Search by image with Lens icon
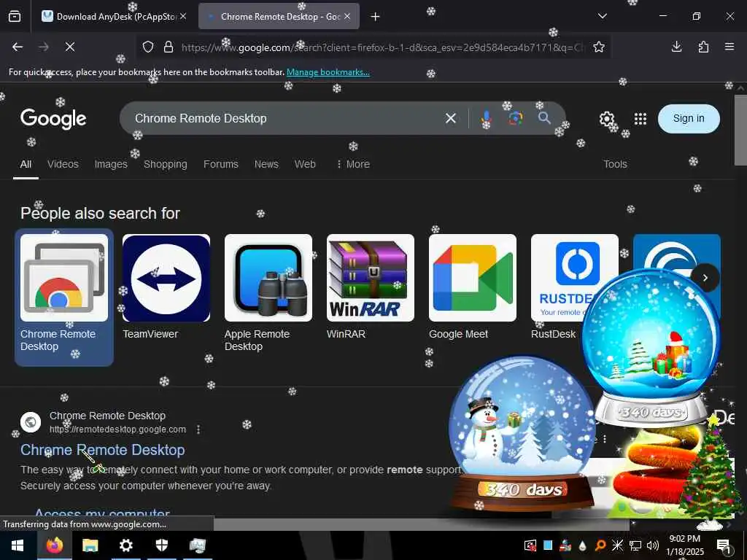This screenshot has width=747, height=560. (x=516, y=118)
